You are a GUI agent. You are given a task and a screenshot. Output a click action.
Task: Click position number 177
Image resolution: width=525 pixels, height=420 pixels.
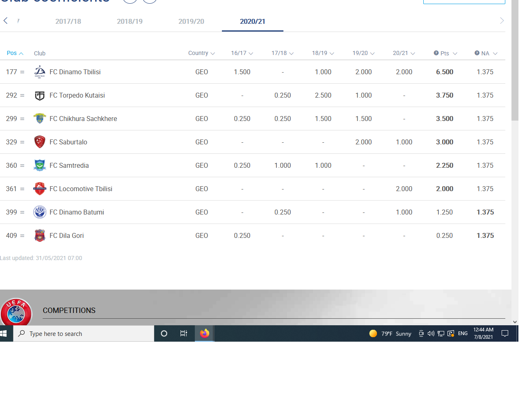tap(11, 72)
